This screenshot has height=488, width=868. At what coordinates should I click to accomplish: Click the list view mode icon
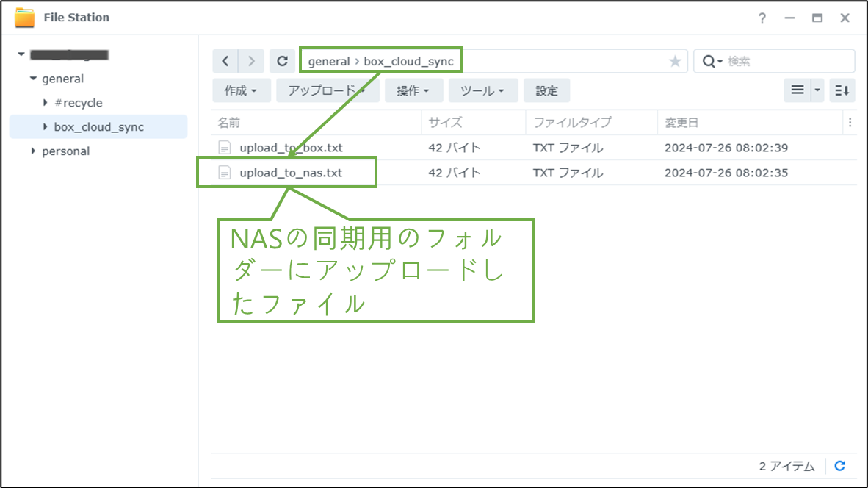797,90
